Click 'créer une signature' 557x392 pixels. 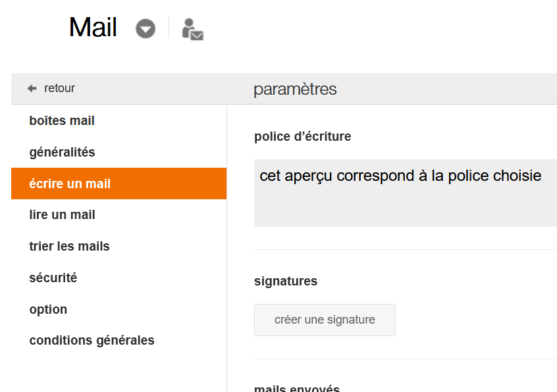point(325,320)
